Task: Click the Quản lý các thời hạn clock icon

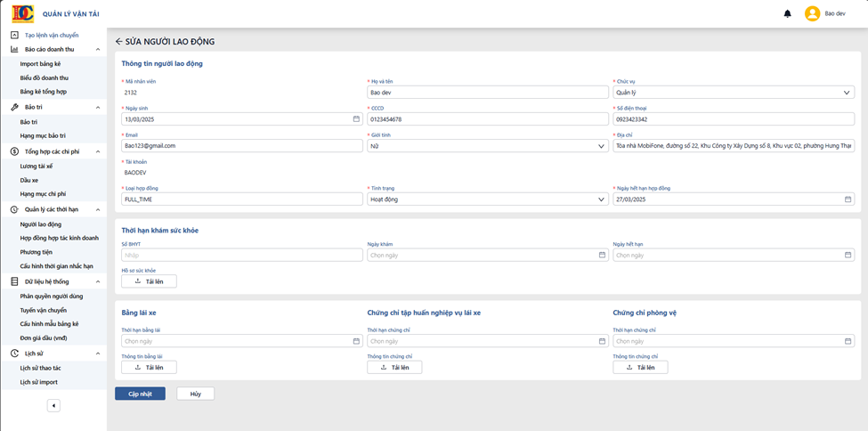Action: point(14,209)
